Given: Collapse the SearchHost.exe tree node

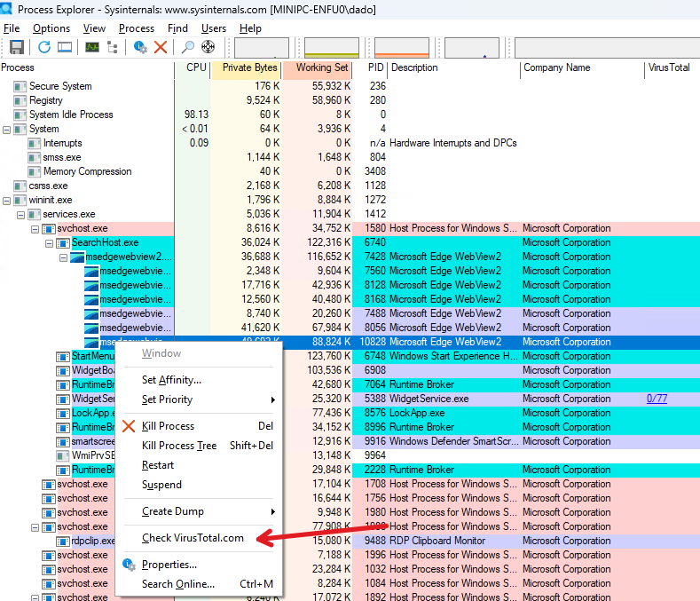Looking at the screenshot, I should (x=50, y=242).
